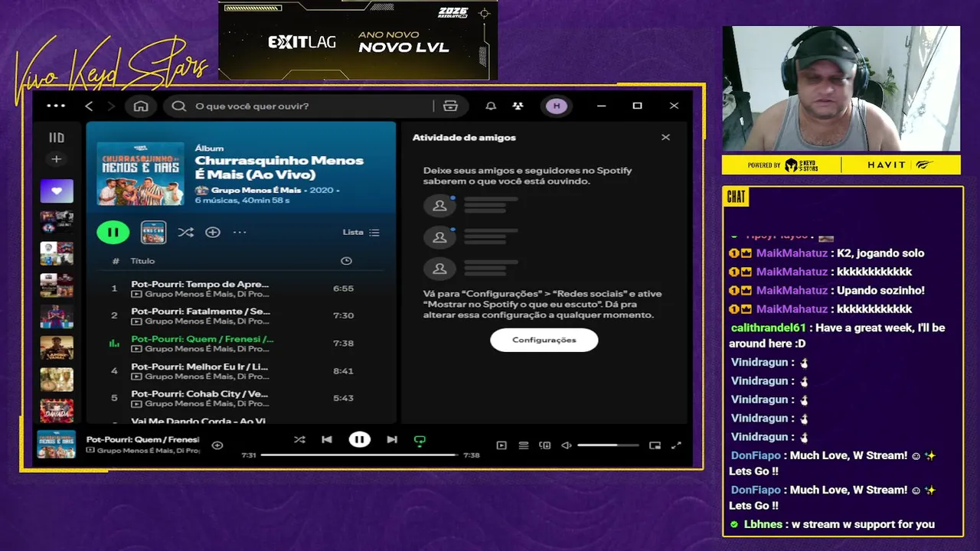Open Connect to a device icon
Viewport: 980px width, 551px height.
coord(545,445)
